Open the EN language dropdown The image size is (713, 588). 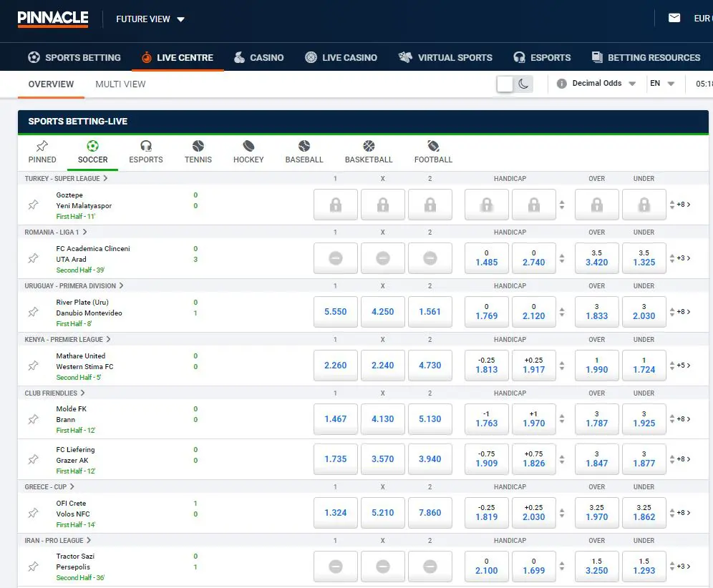pyautogui.click(x=662, y=84)
